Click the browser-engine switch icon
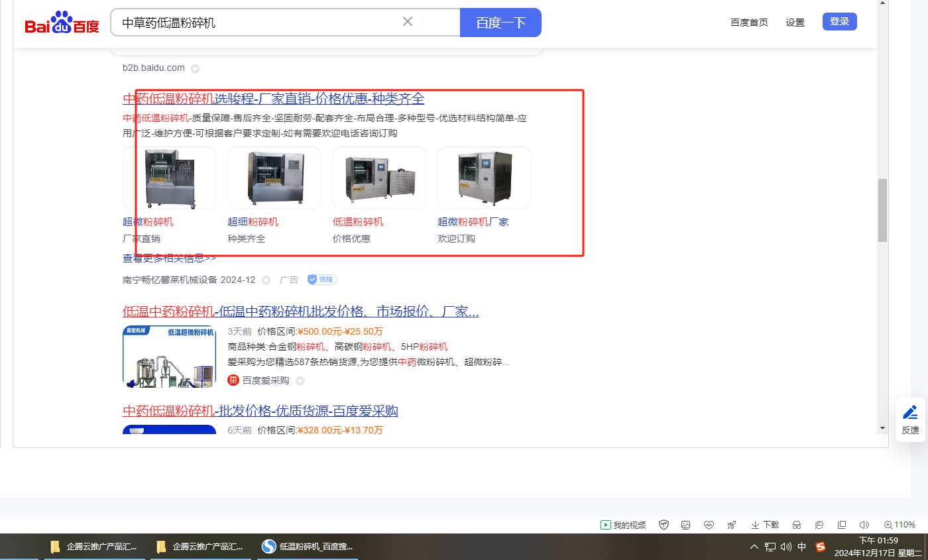 819,525
